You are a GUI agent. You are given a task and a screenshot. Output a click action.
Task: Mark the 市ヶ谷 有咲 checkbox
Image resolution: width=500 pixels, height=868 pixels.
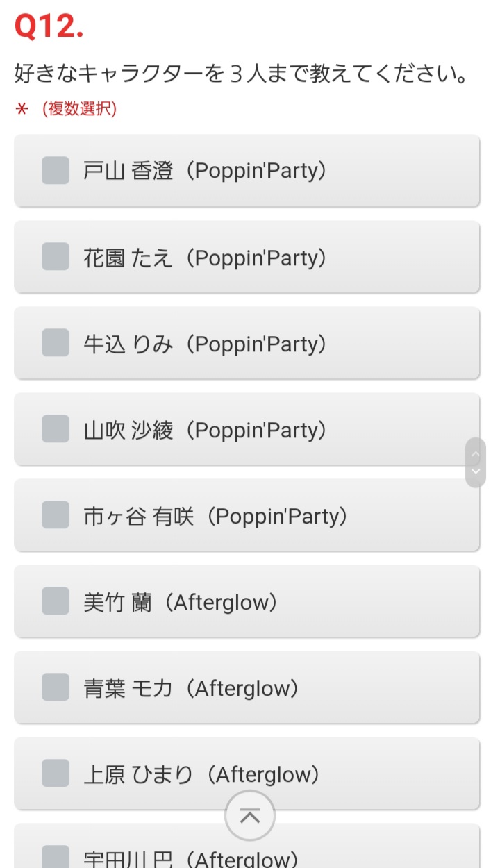tap(56, 515)
